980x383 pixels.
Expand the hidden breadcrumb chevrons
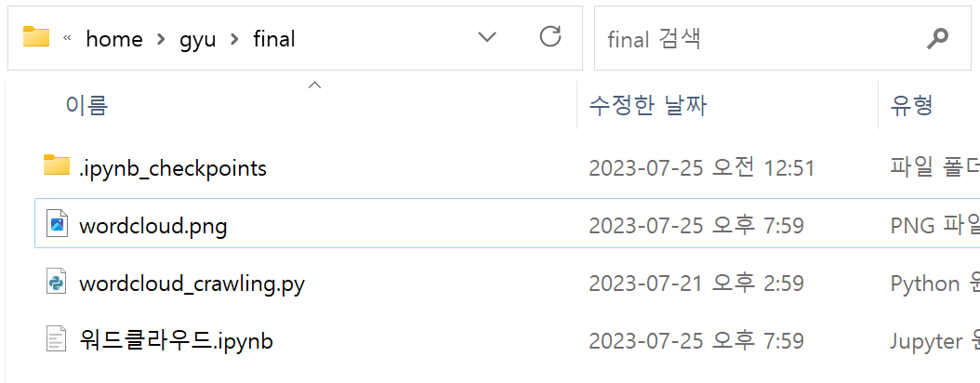pyautogui.click(x=68, y=39)
